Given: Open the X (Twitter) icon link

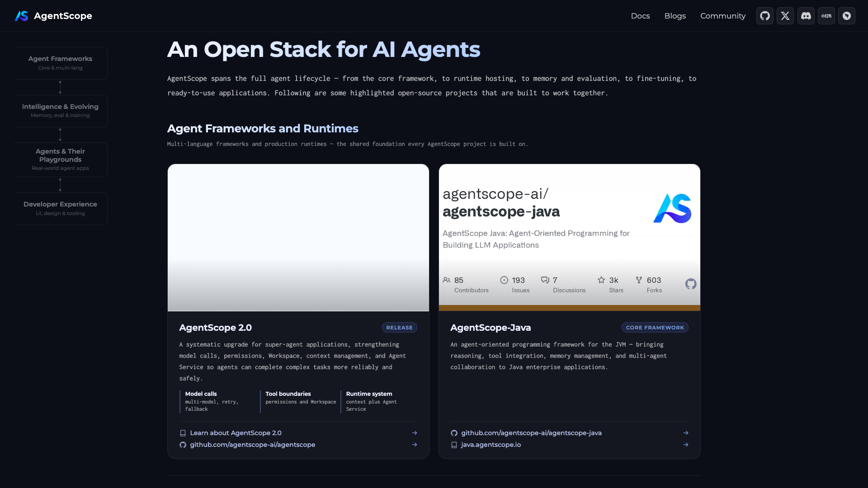Looking at the screenshot, I should [x=785, y=16].
